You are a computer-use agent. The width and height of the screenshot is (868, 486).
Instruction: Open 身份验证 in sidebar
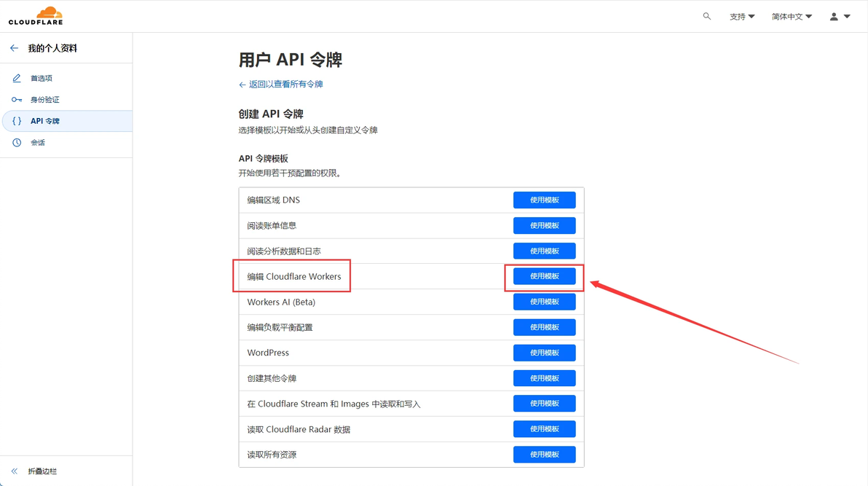45,100
